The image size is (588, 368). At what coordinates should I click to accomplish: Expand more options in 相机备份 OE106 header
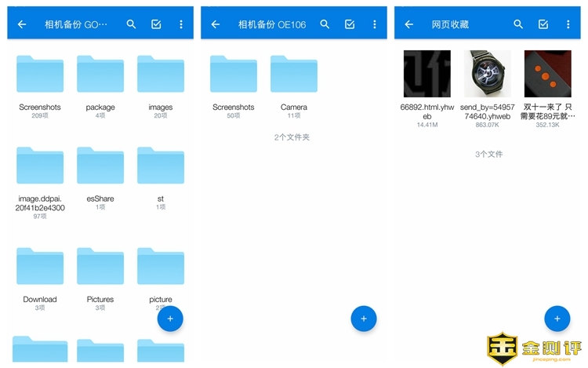pos(374,24)
